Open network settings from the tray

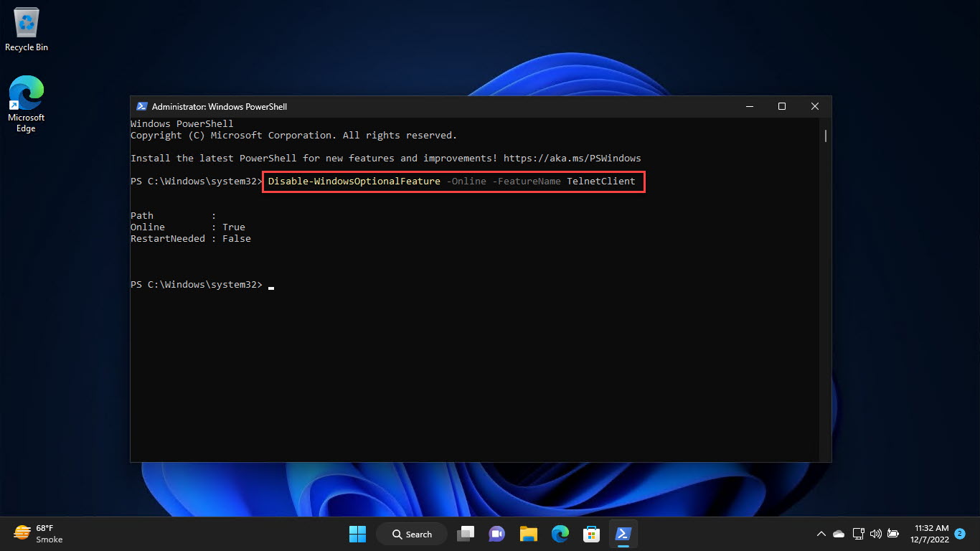(858, 534)
